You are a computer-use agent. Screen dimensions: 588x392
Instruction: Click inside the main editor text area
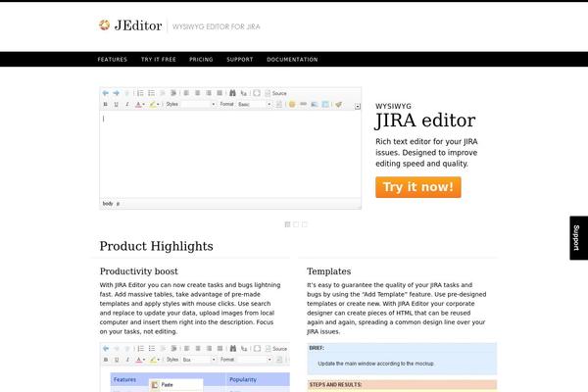pyautogui.click(x=230, y=154)
